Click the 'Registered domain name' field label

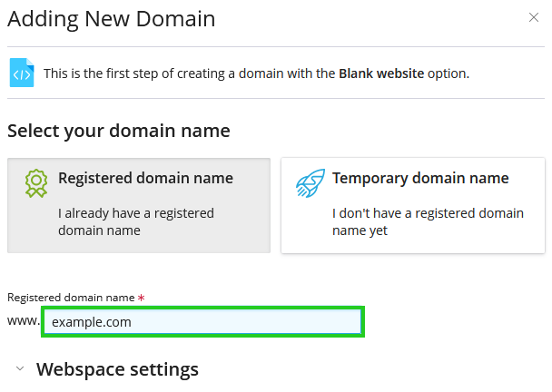click(71, 298)
